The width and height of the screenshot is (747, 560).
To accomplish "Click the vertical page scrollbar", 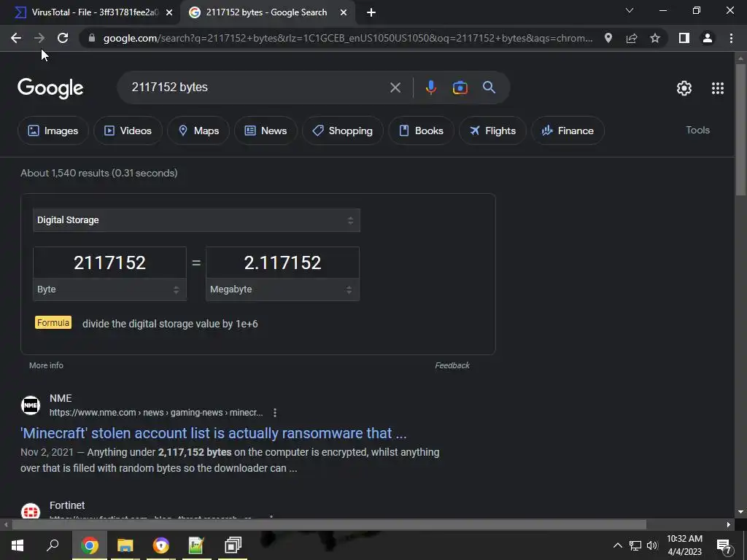I will pyautogui.click(x=740, y=128).
